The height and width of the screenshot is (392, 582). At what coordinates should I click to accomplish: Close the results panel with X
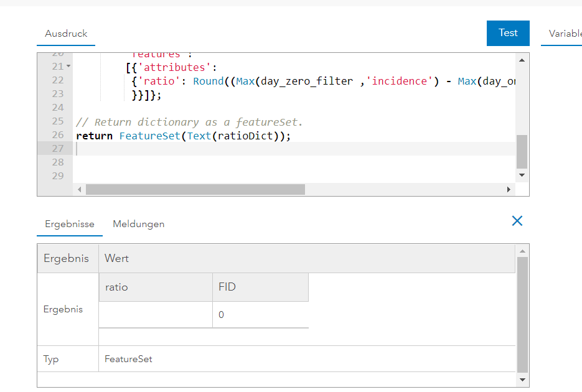tap(517, 221)
